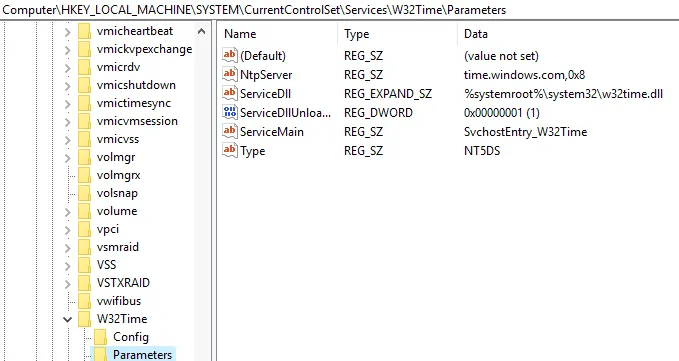The width and height of the screenshot is (679, 361).
Task: Expand the vpci key
Action: 68,230
